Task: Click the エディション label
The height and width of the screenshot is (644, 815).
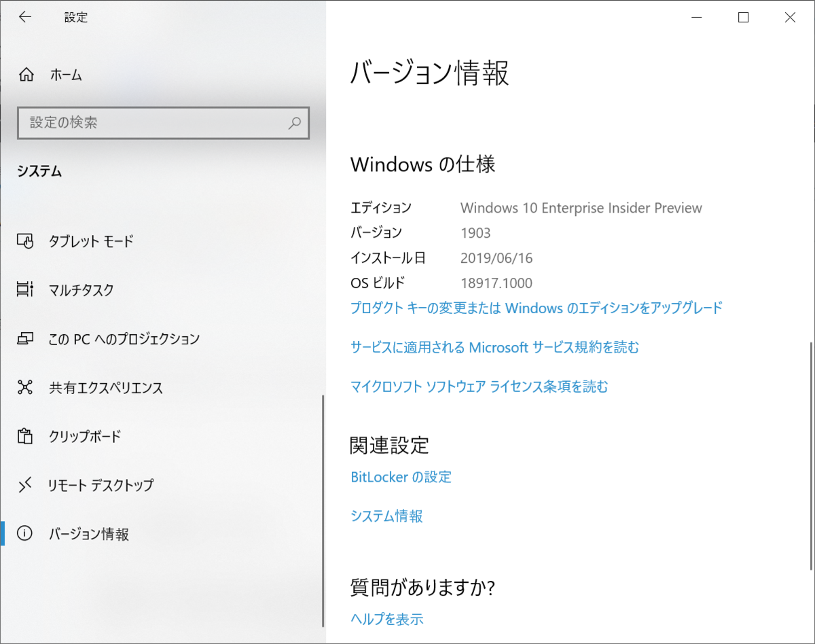Action: (381, 208)
